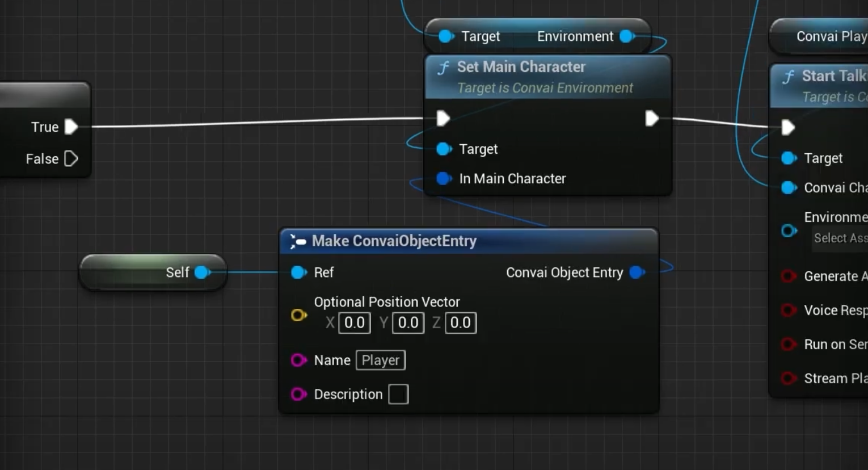Select the Start Talk node title
The width and height of the screenshot is (868, 470).
click(x=835, y=76)
